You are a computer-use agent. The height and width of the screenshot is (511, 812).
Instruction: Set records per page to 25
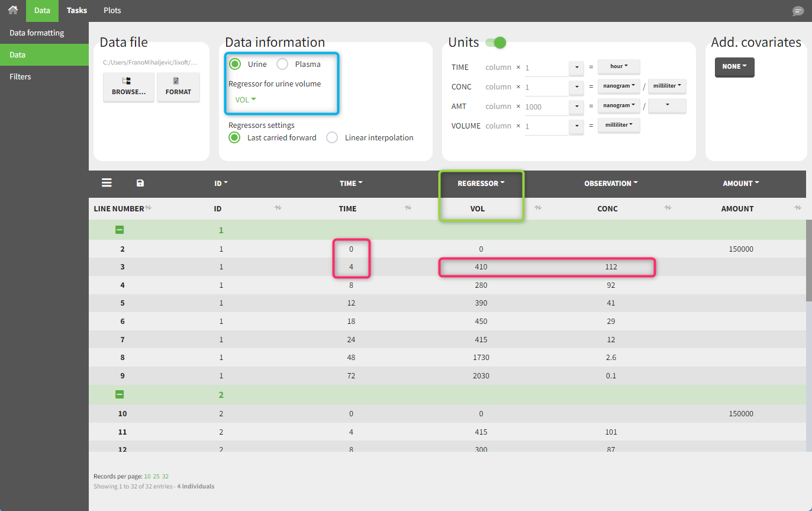pos(156,476)
